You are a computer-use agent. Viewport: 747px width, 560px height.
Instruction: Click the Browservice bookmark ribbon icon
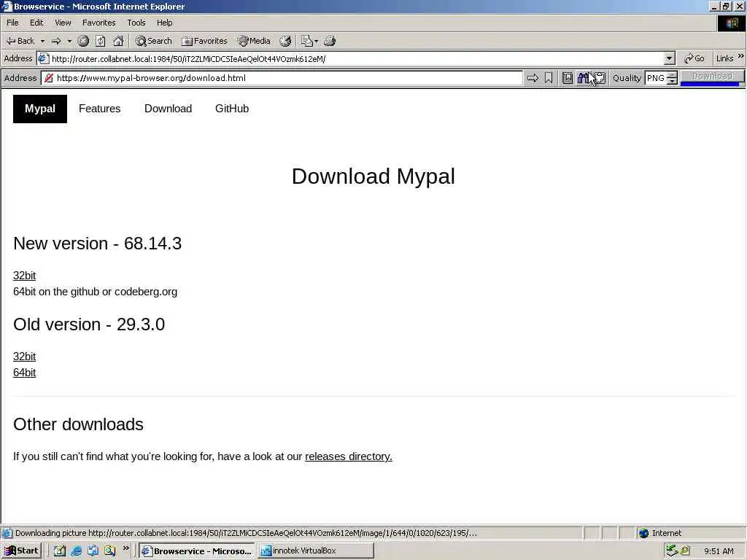(x=549, y=78)
